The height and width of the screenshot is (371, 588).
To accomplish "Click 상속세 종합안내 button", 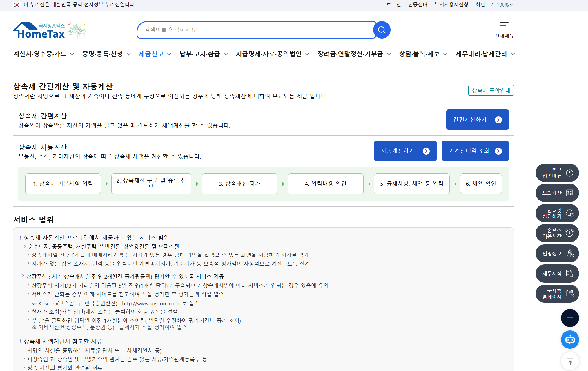I will click(x=491, y=90).
